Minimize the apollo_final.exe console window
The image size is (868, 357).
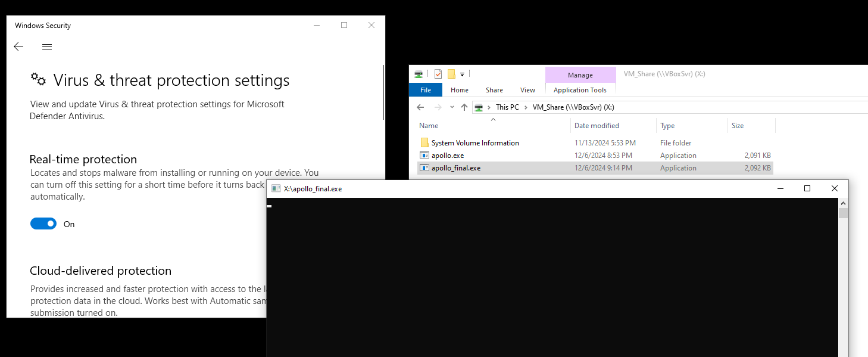pos(780,188)
